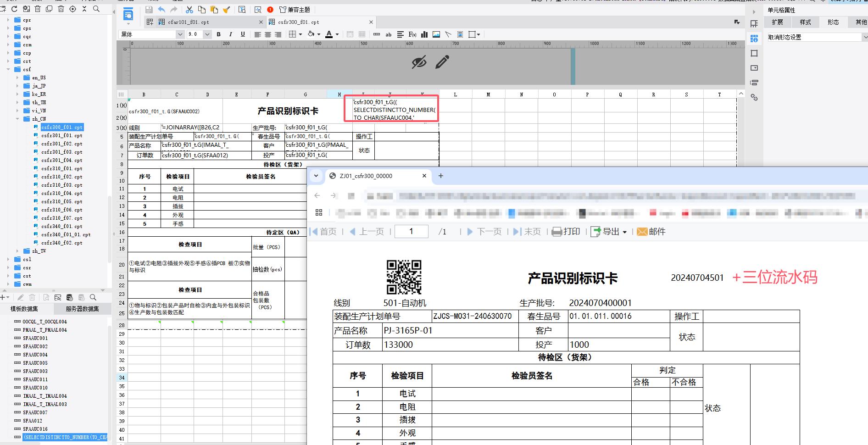Screen dimensions: 868x445
Task: Open the 服务器数据集 tab
Action: click(83, 309)
